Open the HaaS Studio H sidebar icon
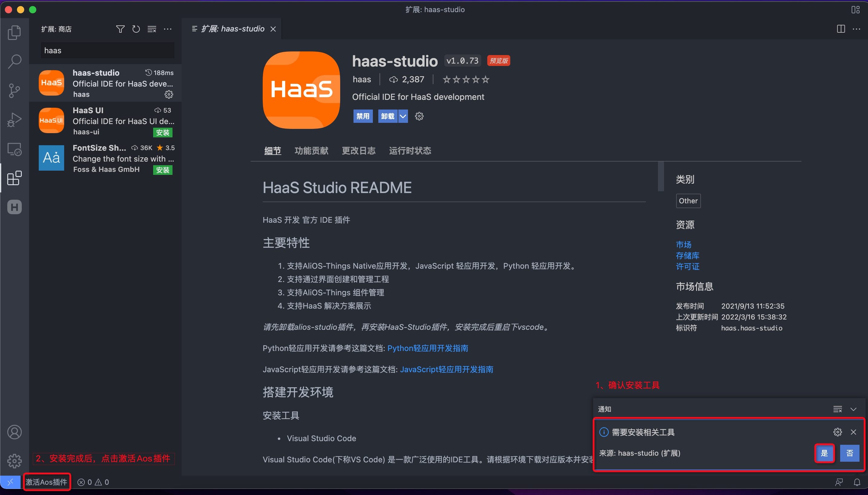This screenshot has width=868, height=495. click(14, 207)
